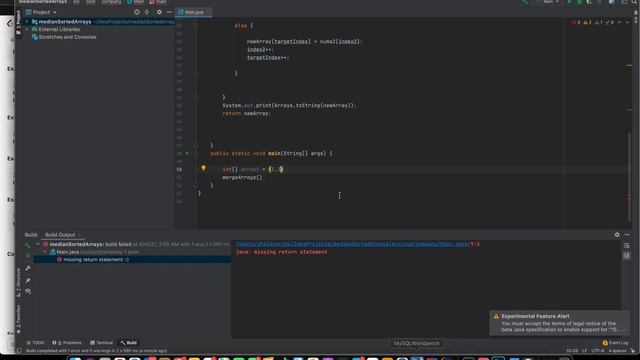This screenshot has height=360, width=640.
Task: Open the Structure side tool window tab
Action: point(19,283)
